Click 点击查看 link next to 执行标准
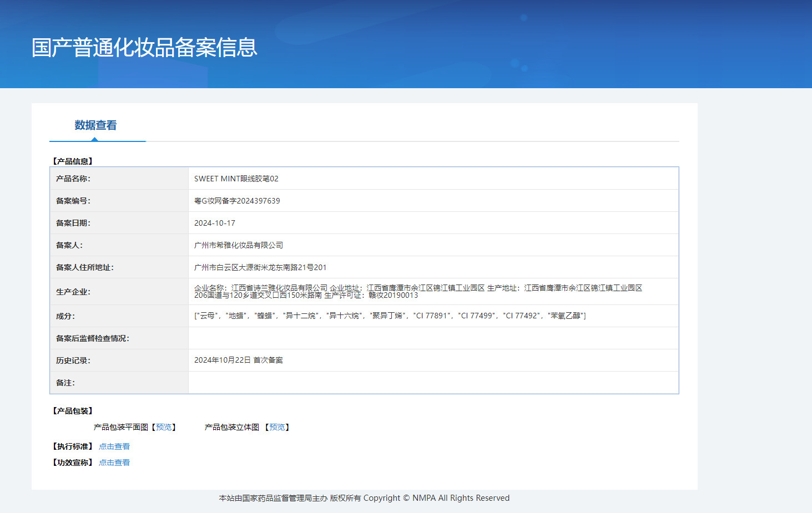812x513 pixels. pos(114,446)
